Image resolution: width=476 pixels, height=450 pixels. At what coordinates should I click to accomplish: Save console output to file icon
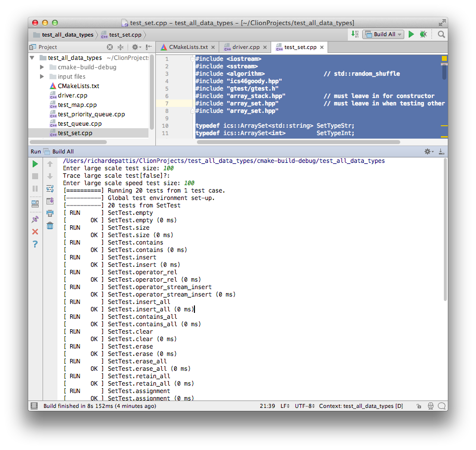click(x=49, y=201)
